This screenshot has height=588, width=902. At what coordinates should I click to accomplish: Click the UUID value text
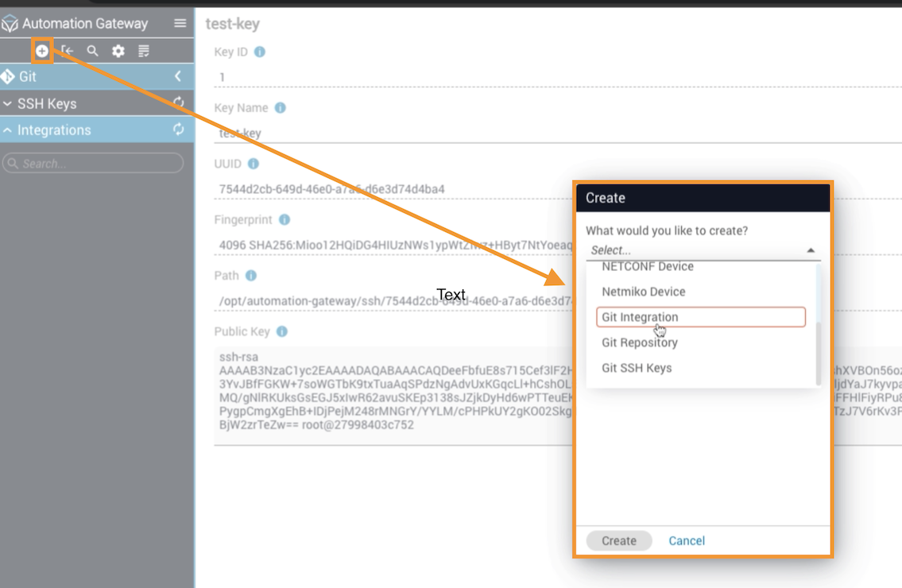point(332,189)
